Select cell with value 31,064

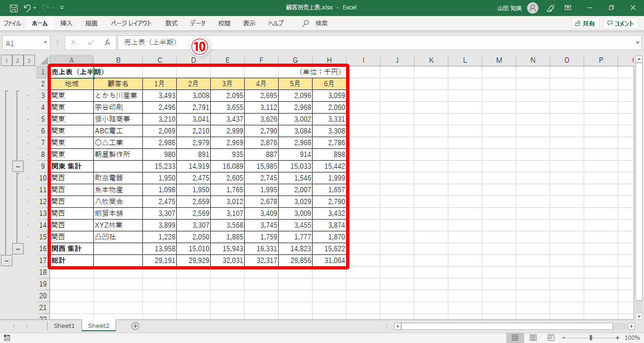point(330,261)
